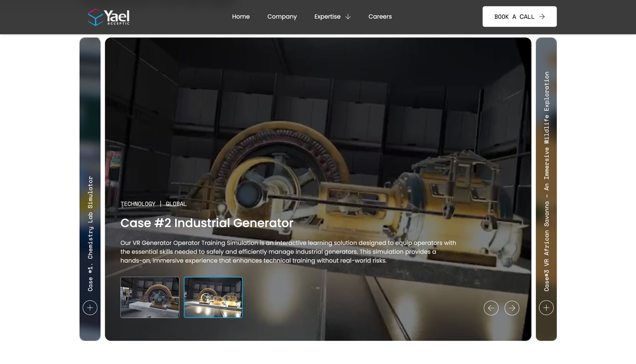This screenshot has width=636, height=364.
Task: Click the BOOK A CALL button
Action: [x=519, y=16]
